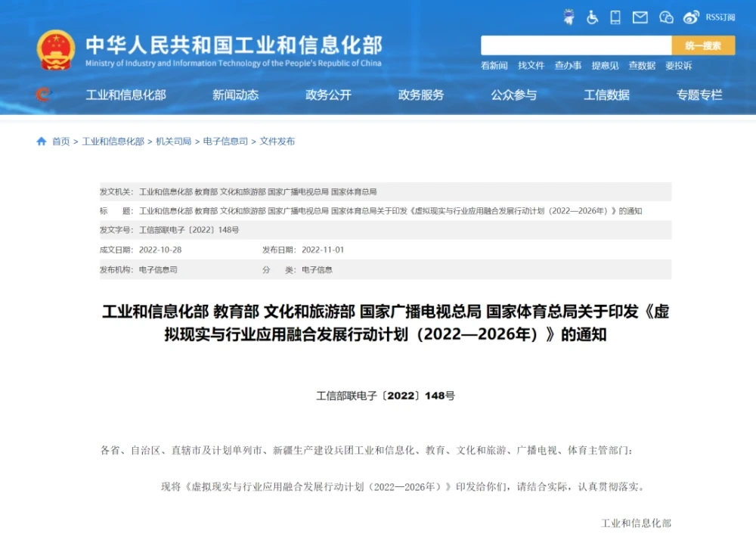The width and height of the screenshot is (756, 534).
Task: Click the 分类 value 电子信息
Action: [x=318, y=270]
